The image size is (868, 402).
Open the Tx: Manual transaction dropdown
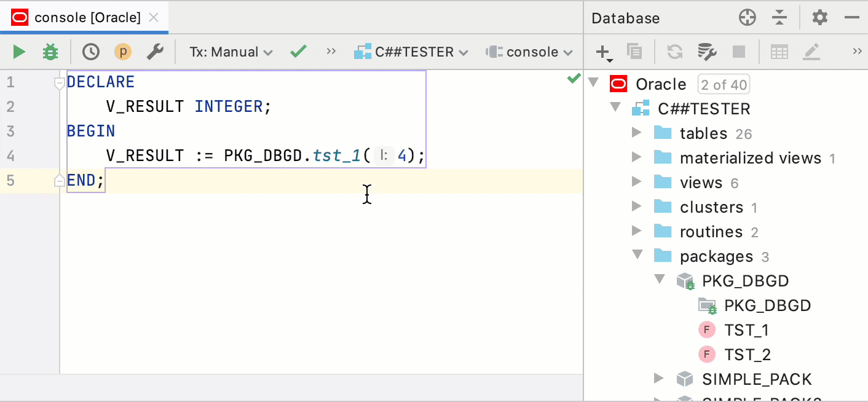(231, 52)
